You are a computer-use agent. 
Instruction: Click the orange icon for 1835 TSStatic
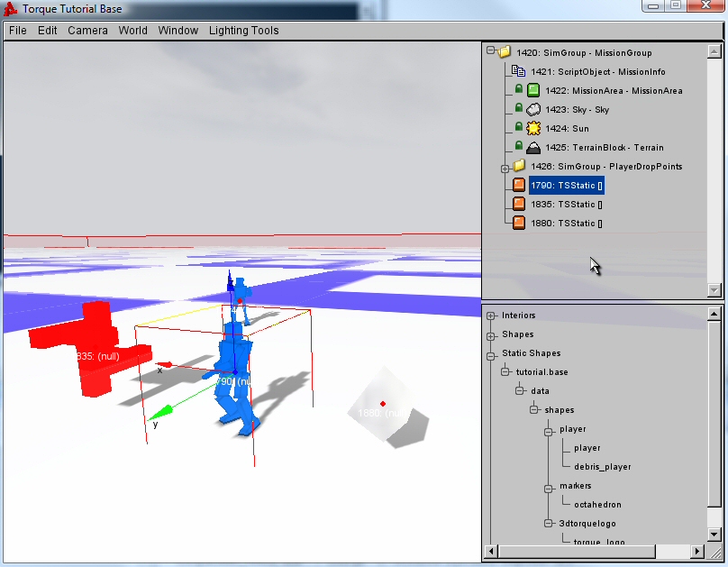pos(519,205)
